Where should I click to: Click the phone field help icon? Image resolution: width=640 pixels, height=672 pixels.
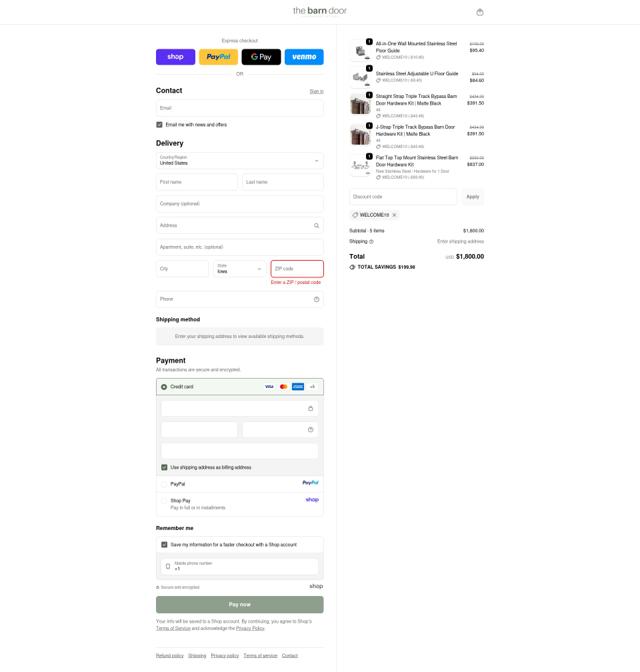(316, 299)
